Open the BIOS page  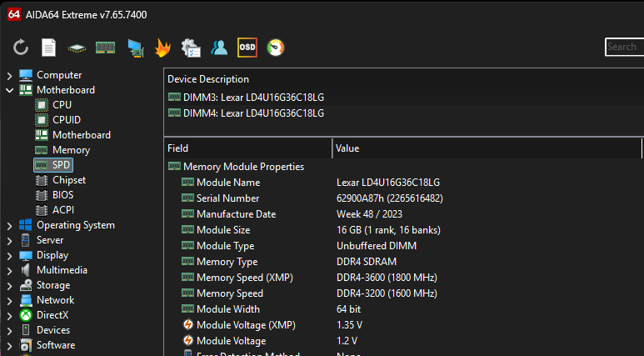tap(62, 195)
